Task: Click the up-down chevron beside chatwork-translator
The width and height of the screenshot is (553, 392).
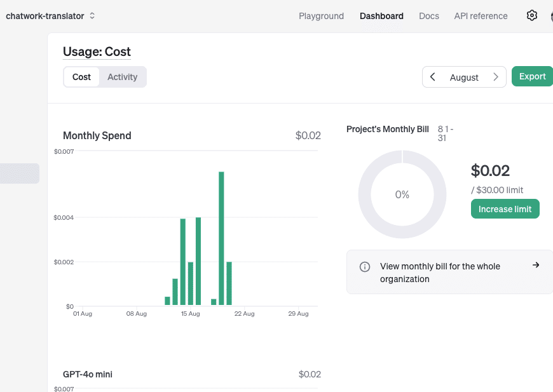Action: pyautogui.click(x=92, y=16)
